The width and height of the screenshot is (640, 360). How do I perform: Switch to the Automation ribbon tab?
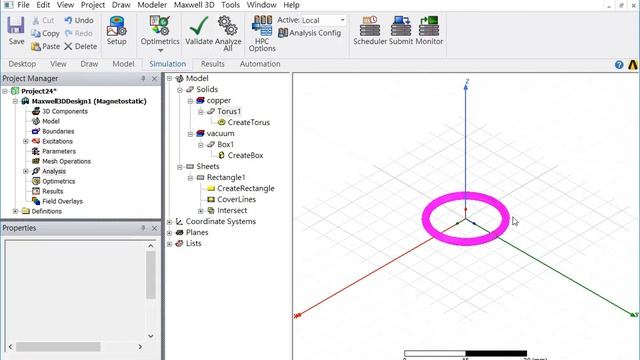click(x=260, y=64)
